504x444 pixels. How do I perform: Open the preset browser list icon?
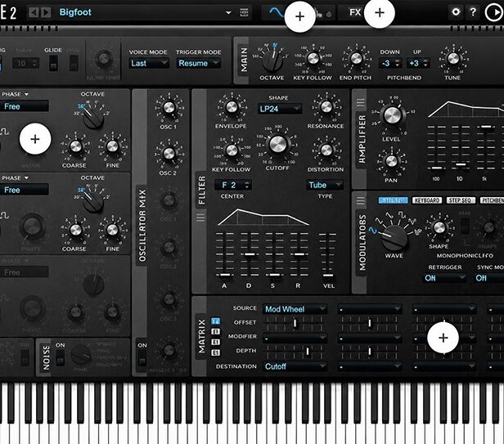245,12
